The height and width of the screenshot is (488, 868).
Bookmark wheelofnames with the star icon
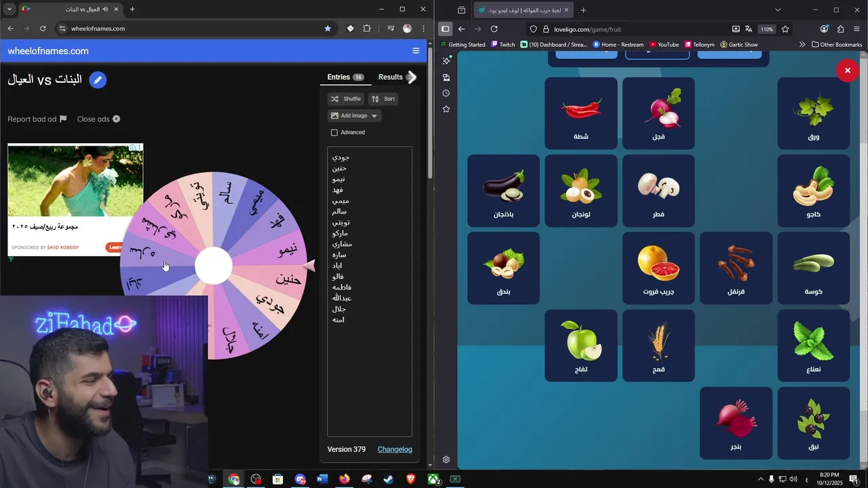tap(328, 28)
